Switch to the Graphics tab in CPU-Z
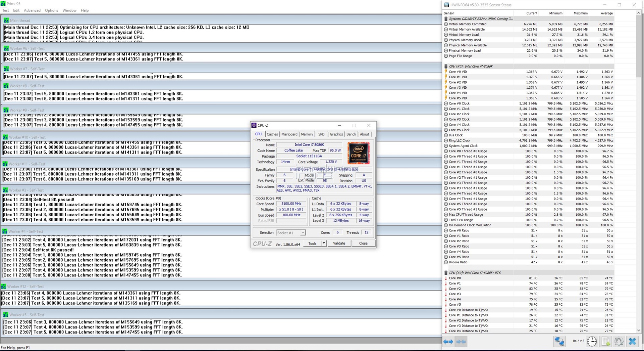The width and height of the screenshot is (644, 351). click(336, 134)
